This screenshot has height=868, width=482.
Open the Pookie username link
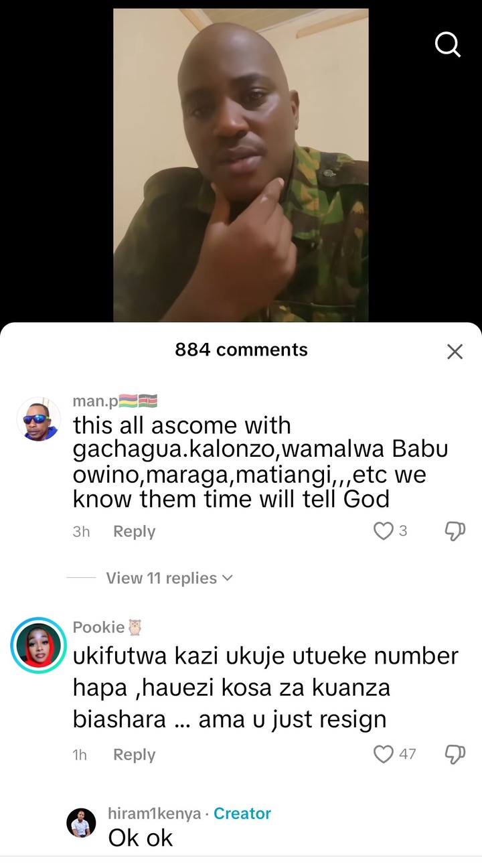(98, 627)
